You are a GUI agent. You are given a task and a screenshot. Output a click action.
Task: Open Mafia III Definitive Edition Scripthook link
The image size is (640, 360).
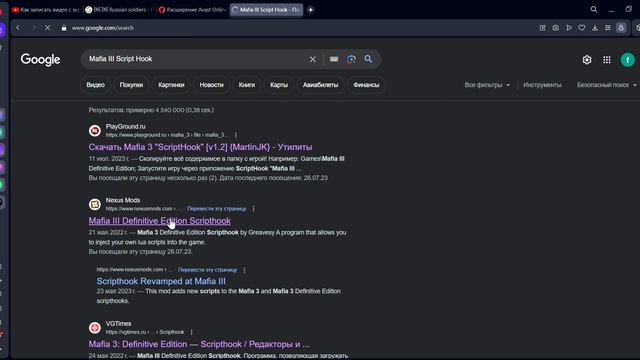pyautogui.click(x=160, y=221)
